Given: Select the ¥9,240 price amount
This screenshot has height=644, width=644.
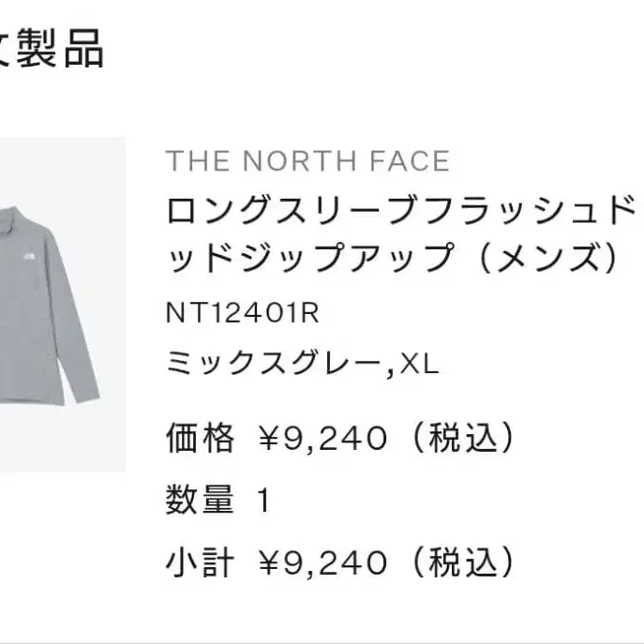Looking at the screenshot, I should tap(322, 438).
